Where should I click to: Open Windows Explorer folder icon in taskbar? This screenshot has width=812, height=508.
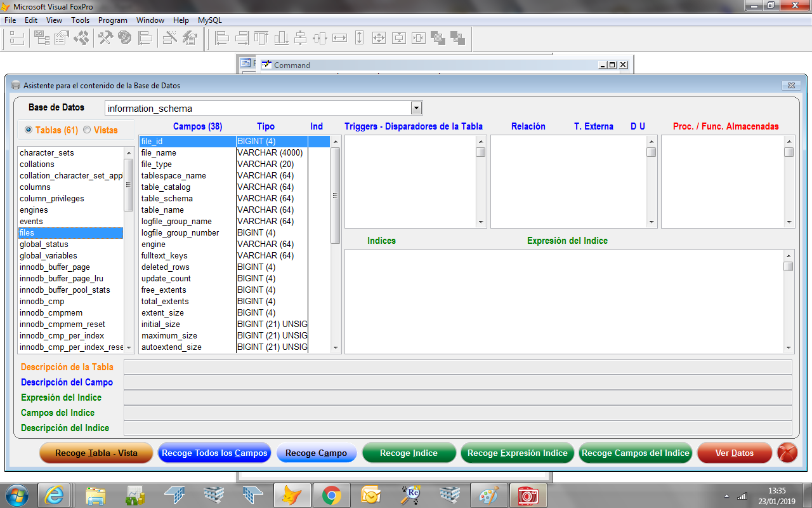96,495
